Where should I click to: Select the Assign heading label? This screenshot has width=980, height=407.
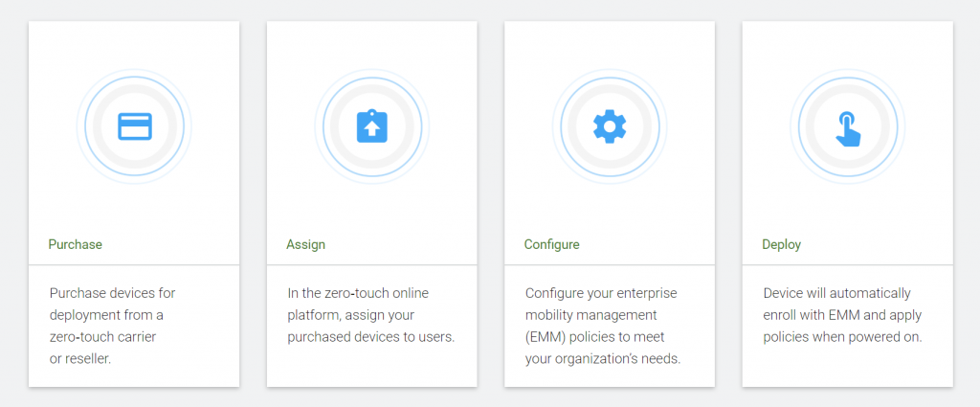pyautogui.click(x=305, y=244)
